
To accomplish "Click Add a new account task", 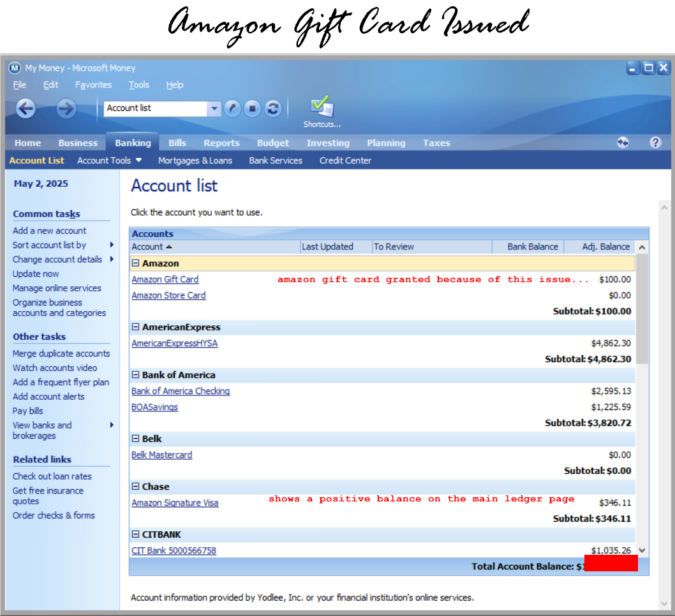I will point(50,231).
